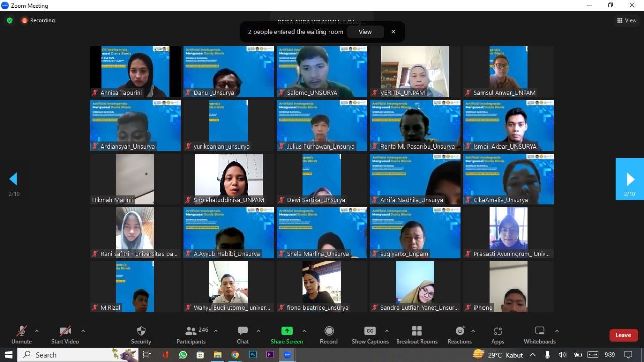Open the Security shield icon
Image resolution: width=644 pixels, height=362 pixels.
tap(141, 331)
